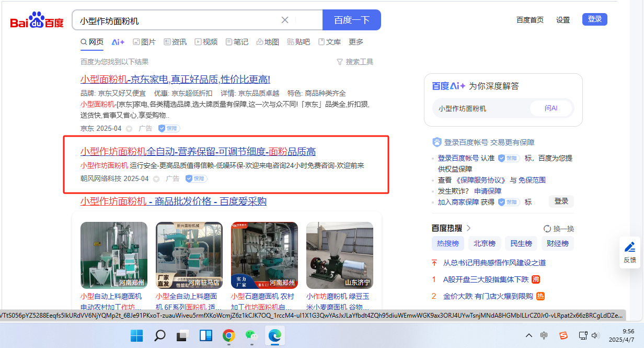Switch to the 文库 tab
This screenshot has width=644, height=348.
point(329,42)
